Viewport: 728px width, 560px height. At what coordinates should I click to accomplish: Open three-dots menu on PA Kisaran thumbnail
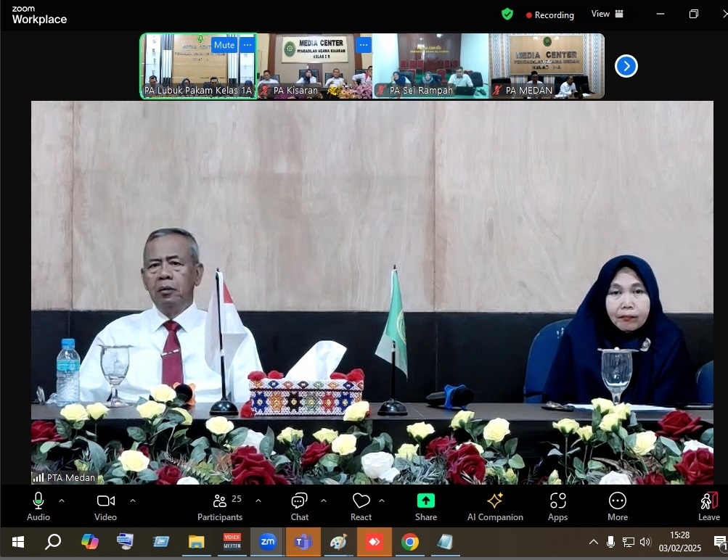point(364,45)
